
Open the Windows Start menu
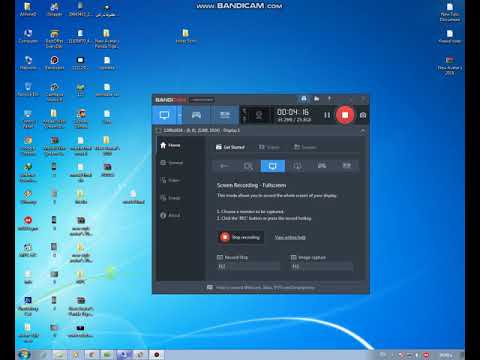coord(24,354)
